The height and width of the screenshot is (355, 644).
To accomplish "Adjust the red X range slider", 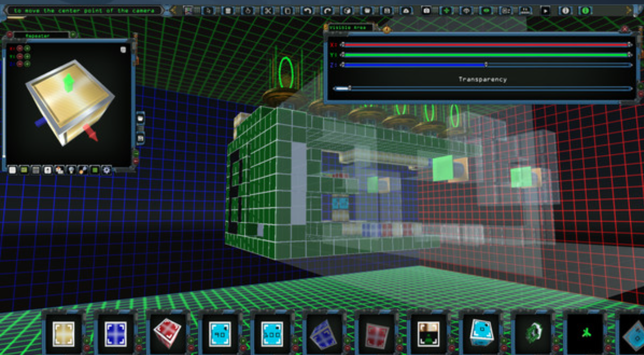I will coord(487,45).
